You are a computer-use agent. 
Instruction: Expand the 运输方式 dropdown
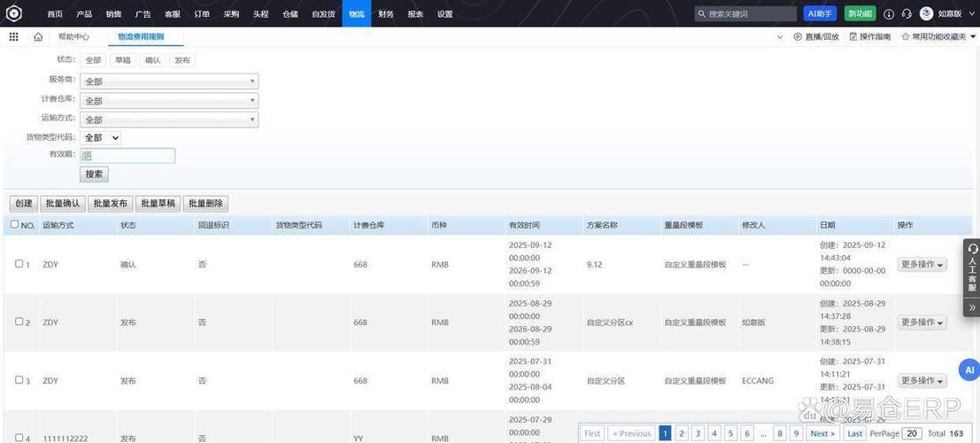[169, 120]
